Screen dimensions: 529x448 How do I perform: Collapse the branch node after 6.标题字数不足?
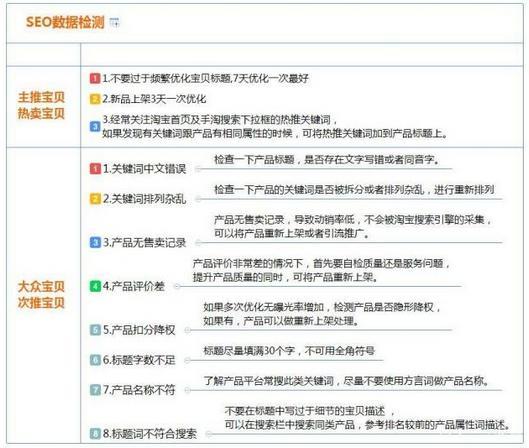click(x=188, y=360)
